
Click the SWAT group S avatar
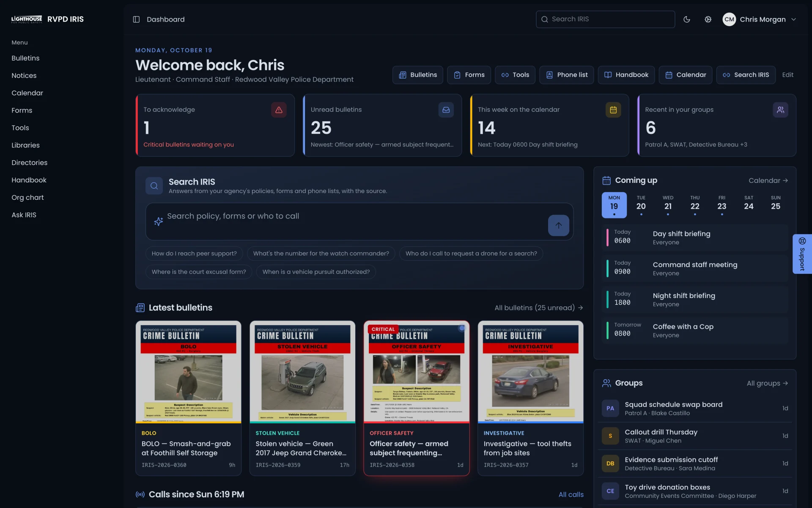point(610,436)
